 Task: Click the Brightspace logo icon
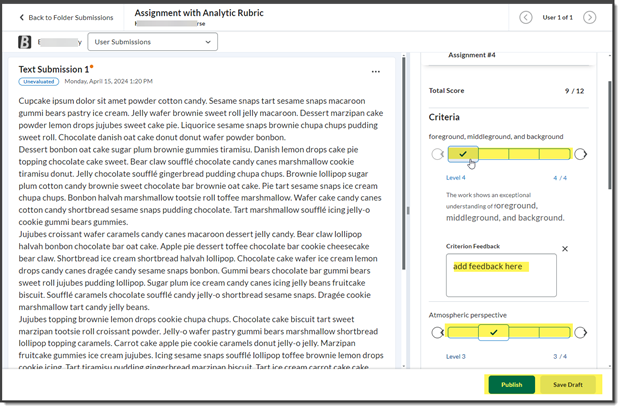tap(24, 42)
